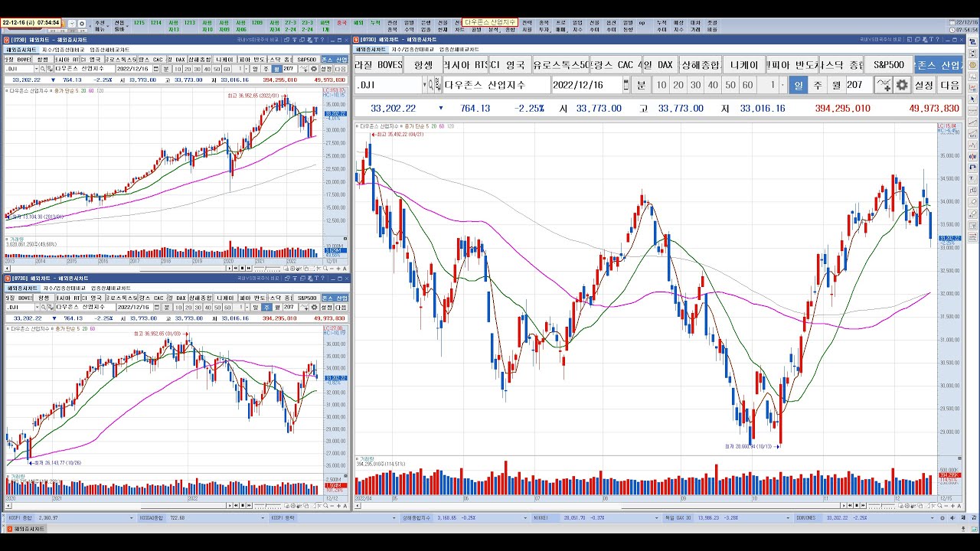Expand the .DJI symbol dropdown in right chart
The width and height of the screenshot is (980, 551).
[x=424, y=84]
